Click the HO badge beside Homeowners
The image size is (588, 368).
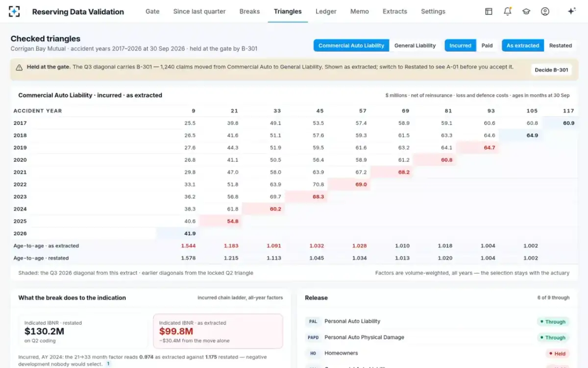(313, 353)
